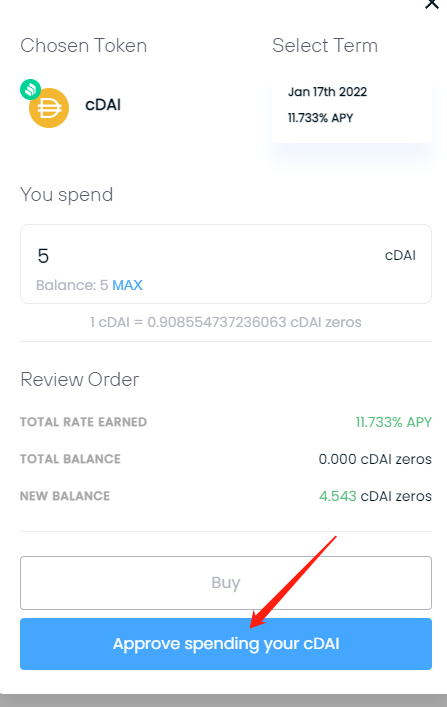
Task: Approve spending your cDAI
Action: coord(226,643)
